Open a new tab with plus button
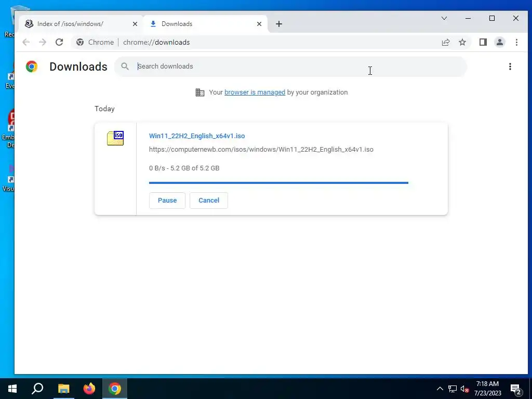 (x=278, y=24)
